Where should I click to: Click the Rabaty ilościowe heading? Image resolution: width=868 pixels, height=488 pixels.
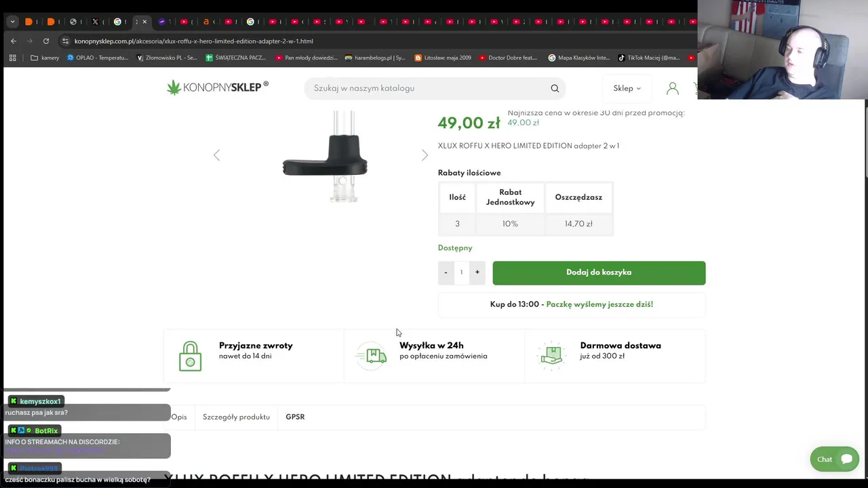(x=469, y=173)
